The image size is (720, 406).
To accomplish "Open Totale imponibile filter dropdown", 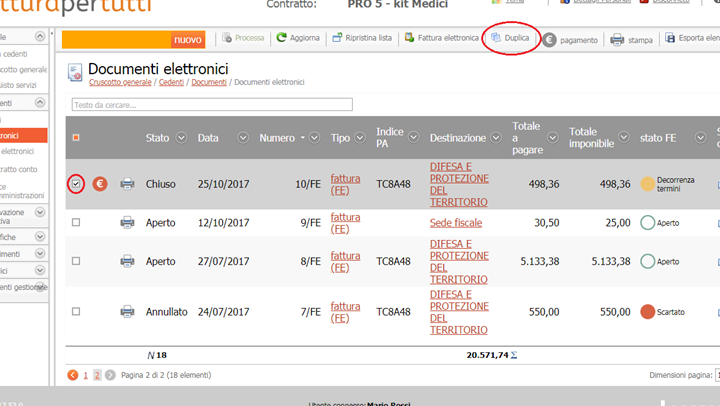I will coord(624,137).
